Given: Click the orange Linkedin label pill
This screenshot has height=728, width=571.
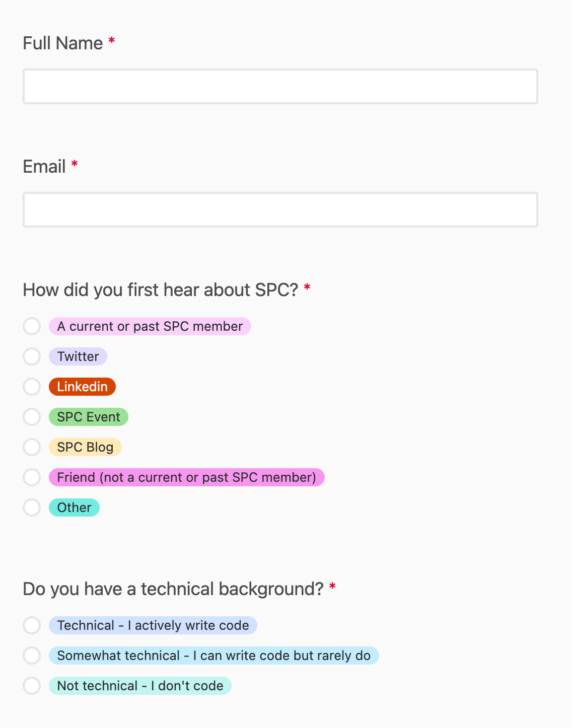Looking at the screenshot, I should (x=82, y=387).
